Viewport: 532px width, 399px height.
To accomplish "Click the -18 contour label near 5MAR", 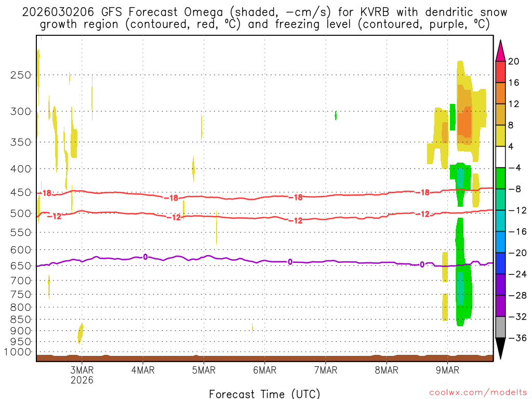I will [171, 198].
